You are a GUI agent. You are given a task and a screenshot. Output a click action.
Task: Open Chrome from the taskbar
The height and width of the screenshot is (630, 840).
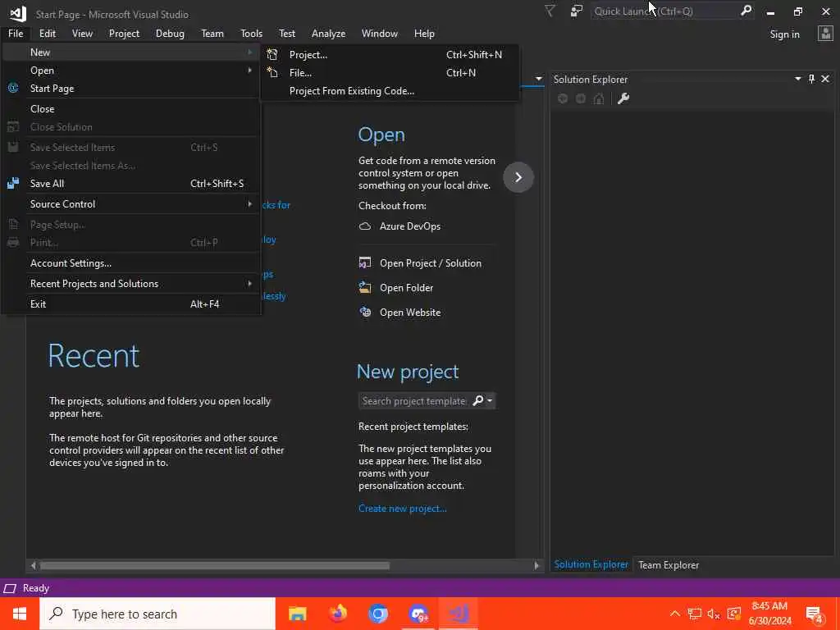point(377,614)
